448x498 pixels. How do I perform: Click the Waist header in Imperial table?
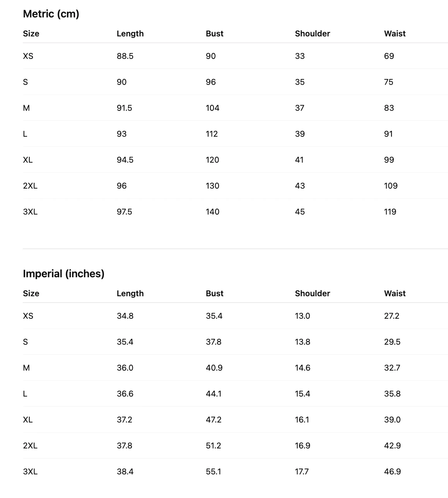pos(395,294)
